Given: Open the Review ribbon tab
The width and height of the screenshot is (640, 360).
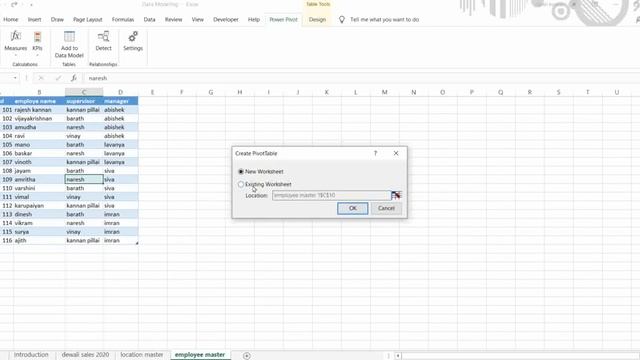Looking at the screenshot, I should [x=173, y=20].
